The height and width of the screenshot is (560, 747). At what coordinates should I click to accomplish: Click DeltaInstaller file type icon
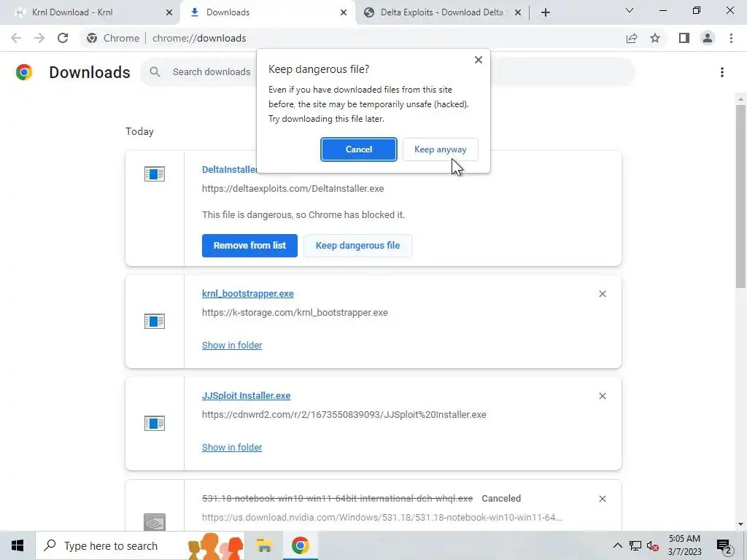[x=155, y=174]
